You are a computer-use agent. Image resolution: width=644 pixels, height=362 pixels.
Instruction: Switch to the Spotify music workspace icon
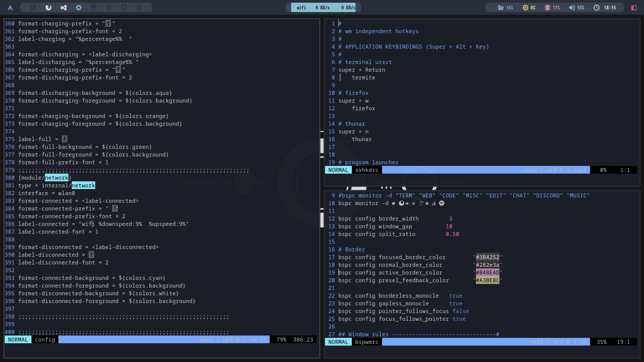[x=139, y=7]
